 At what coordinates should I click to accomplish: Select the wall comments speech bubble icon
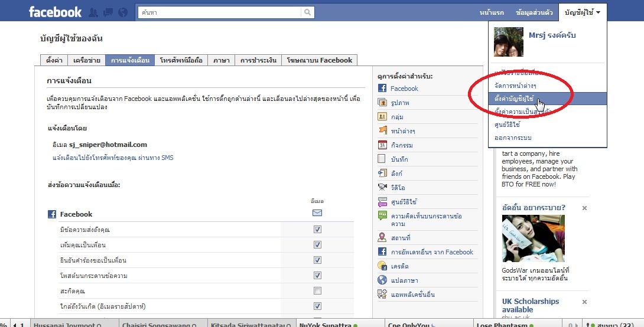pyautogui.click(x=382, y=216)
